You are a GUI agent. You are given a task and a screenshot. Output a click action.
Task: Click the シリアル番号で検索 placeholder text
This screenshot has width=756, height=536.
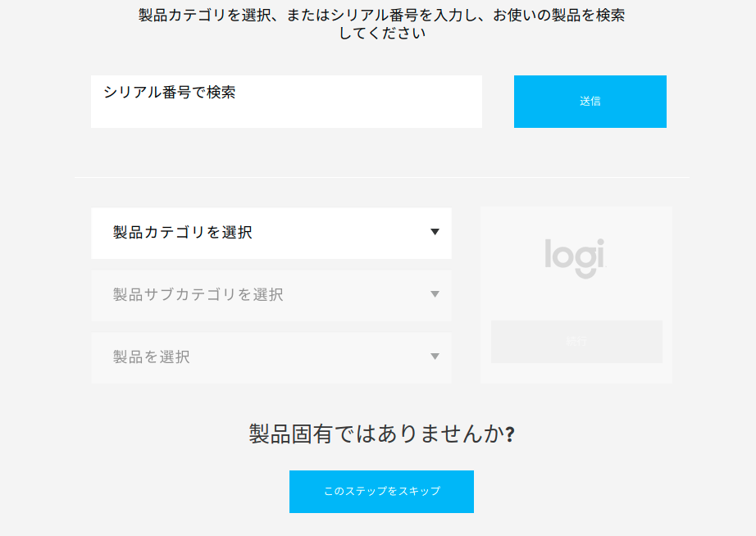pyautogui.click(x=169, y=92)
